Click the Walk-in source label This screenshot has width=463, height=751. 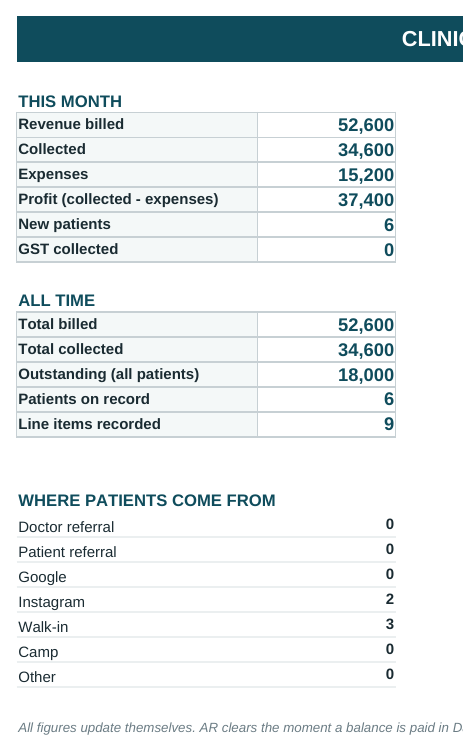pos(43,627)
